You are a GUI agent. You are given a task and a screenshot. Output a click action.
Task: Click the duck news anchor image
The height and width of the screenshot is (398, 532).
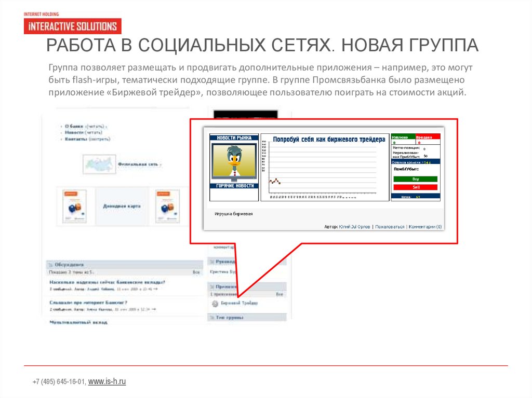pos(234,162)
